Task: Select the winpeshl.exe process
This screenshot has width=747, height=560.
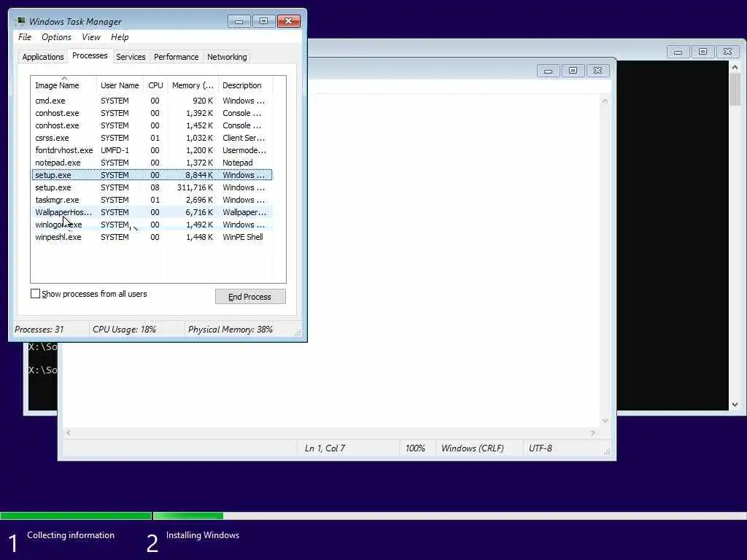Action: pos(152,237)
